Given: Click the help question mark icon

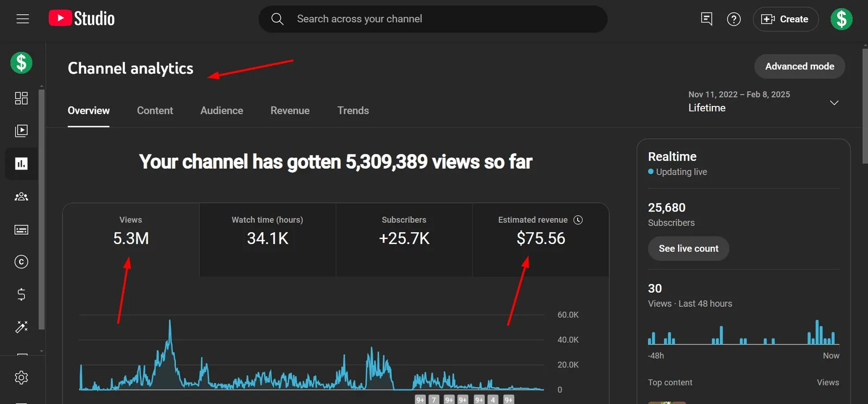Looking at the screenshot, I should click(x=733, y=20).
